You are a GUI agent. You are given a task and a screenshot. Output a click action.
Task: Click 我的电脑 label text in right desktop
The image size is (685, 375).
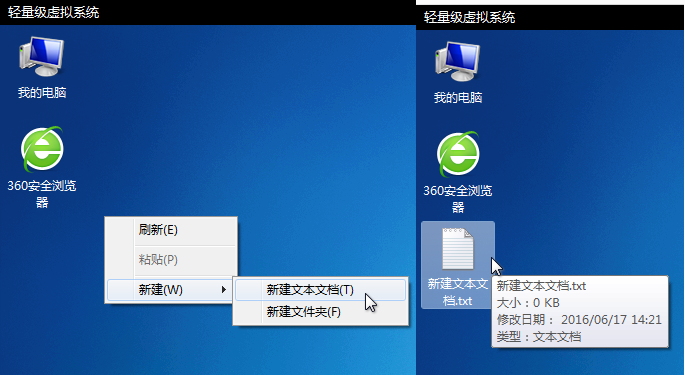pyautogui.click(x=458, y=97)
